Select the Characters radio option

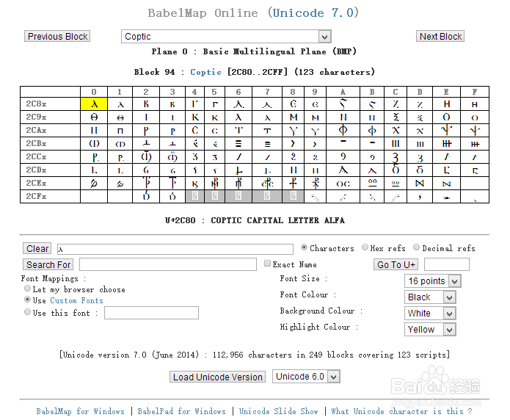coord(304,247)
